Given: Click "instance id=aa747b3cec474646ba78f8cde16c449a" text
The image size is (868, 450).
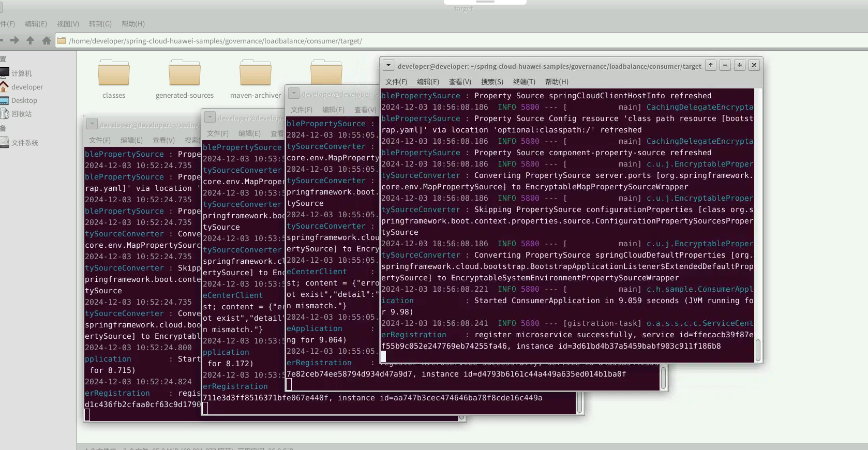Looking at the screenshot, I should click(x=440, y=398).
